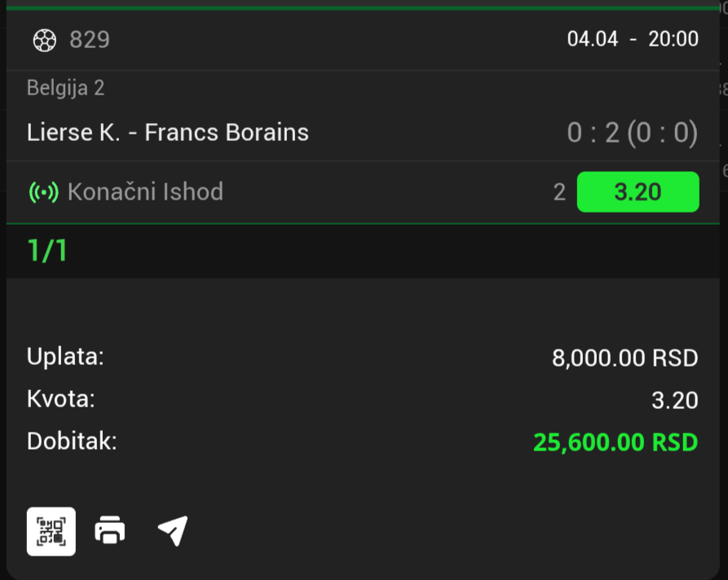
Task: Click the live broadcast signal icon
Action: 43,192
